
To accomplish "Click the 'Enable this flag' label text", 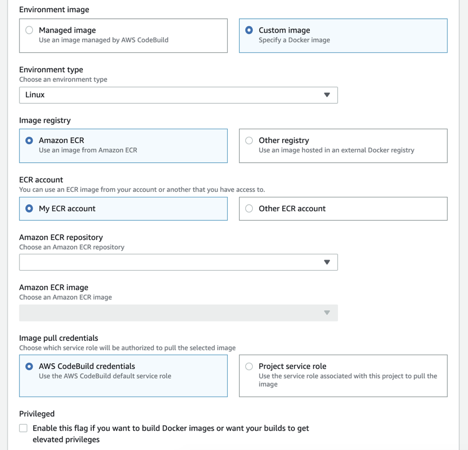I will click(171, 434).
